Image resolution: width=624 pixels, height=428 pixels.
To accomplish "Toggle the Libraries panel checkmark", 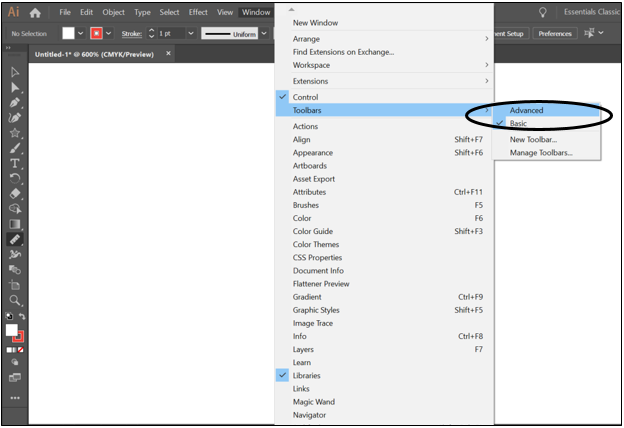I will 283,375.
